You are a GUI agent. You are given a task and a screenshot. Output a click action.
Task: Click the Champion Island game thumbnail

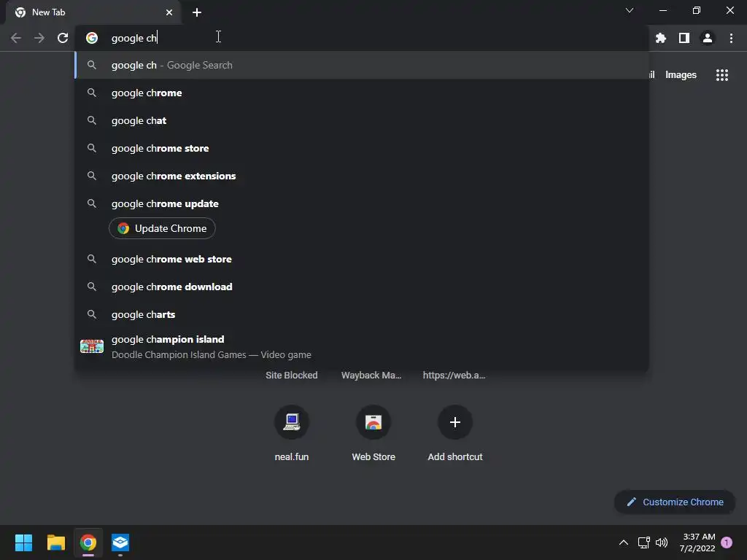click(x=92, y=346)
